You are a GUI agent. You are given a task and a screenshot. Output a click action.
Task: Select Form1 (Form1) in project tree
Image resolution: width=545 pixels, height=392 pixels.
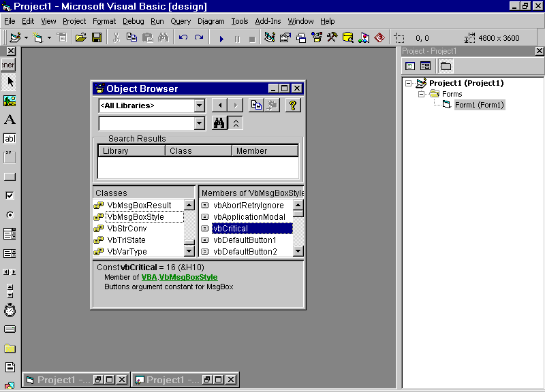[x=480, y=105]
